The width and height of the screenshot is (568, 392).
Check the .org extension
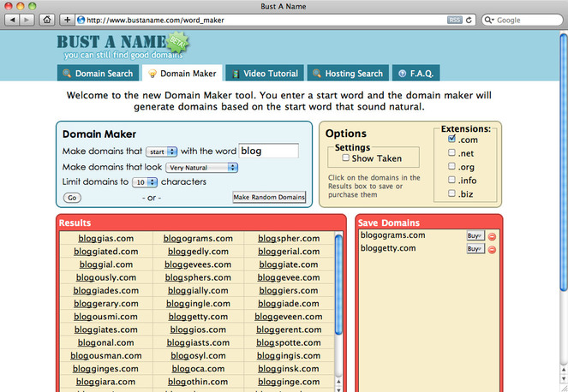pos(451,166)
